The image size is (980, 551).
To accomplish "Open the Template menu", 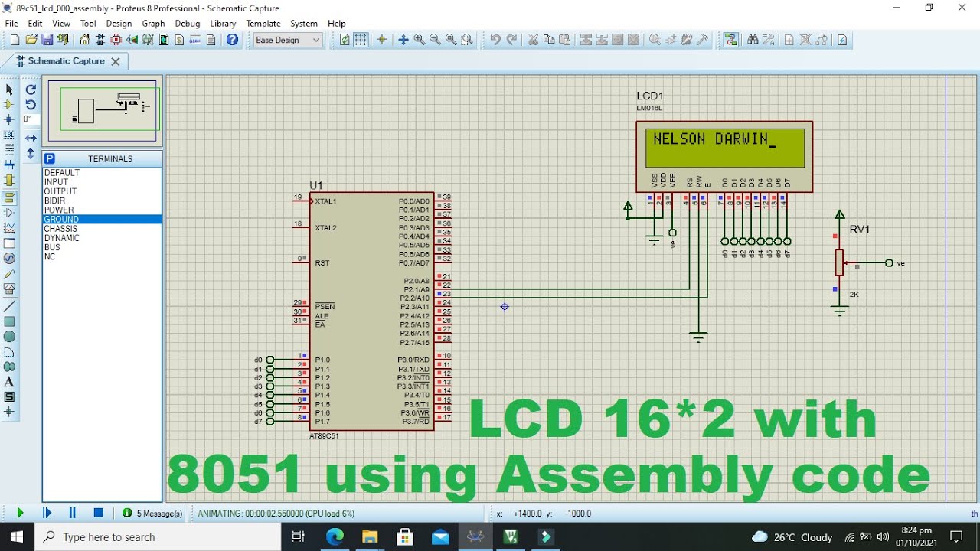I will 263,24.
